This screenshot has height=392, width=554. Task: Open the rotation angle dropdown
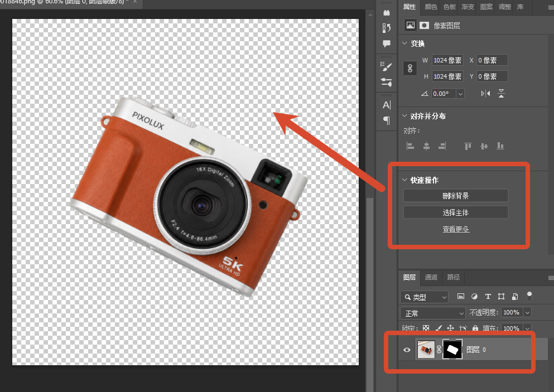click(x=460, y=94)
